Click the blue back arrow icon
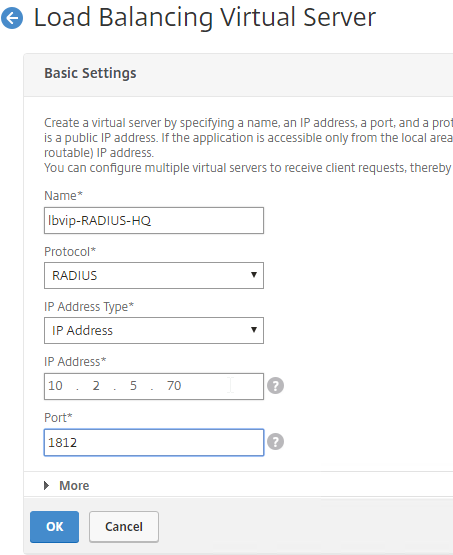The width and height of the screenshot is (453, 555). (x=12, y=18)
